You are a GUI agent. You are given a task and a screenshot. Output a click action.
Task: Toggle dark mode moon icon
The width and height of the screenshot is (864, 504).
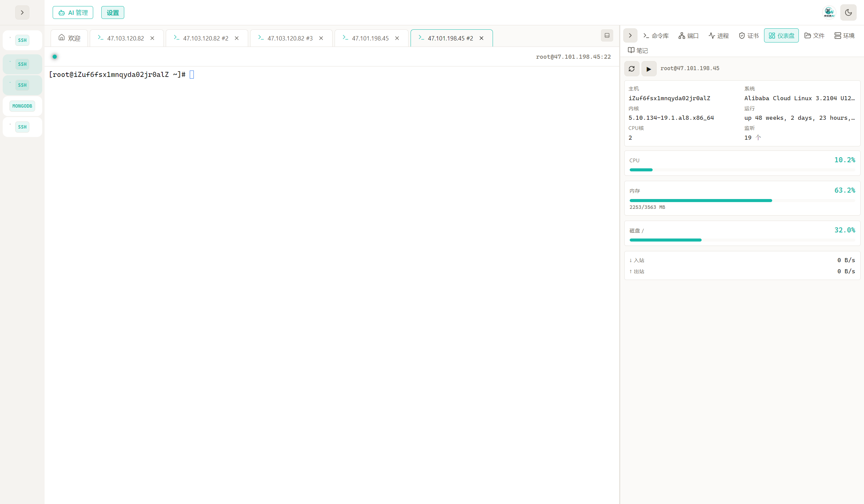848,13
